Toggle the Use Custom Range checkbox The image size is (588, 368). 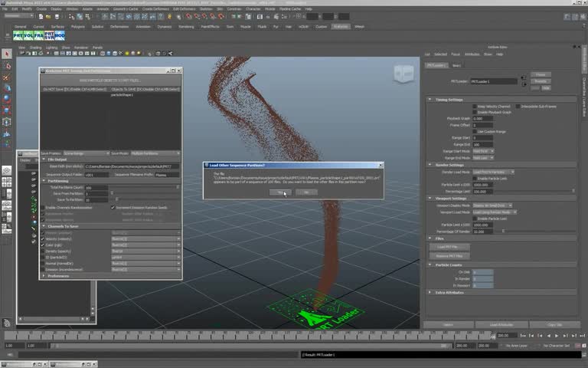(475, 131)
